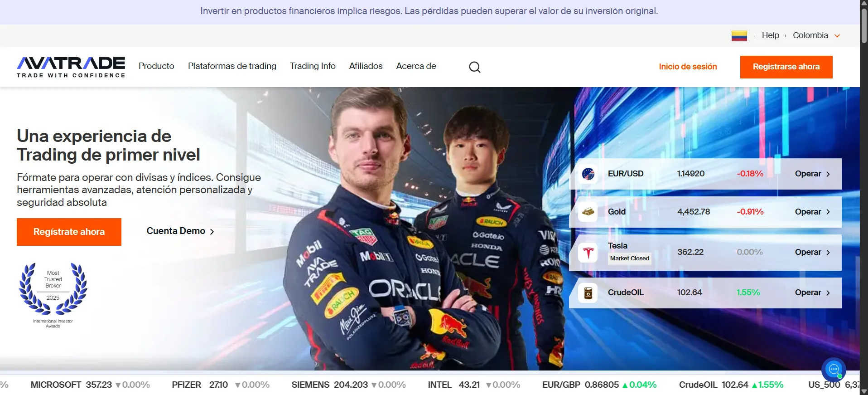Open the live chat bubble icon
This screenshot has width=868, height=395.
click(834, 369)
